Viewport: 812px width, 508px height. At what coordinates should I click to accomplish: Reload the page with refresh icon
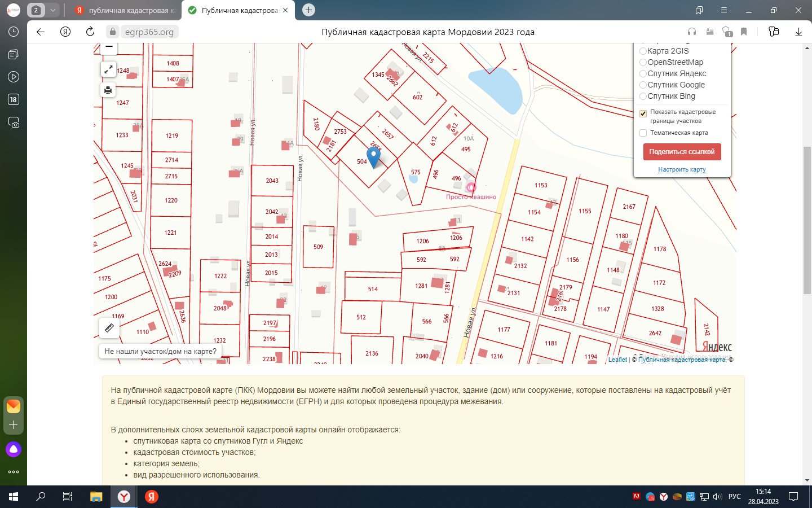tap(90, 32)
